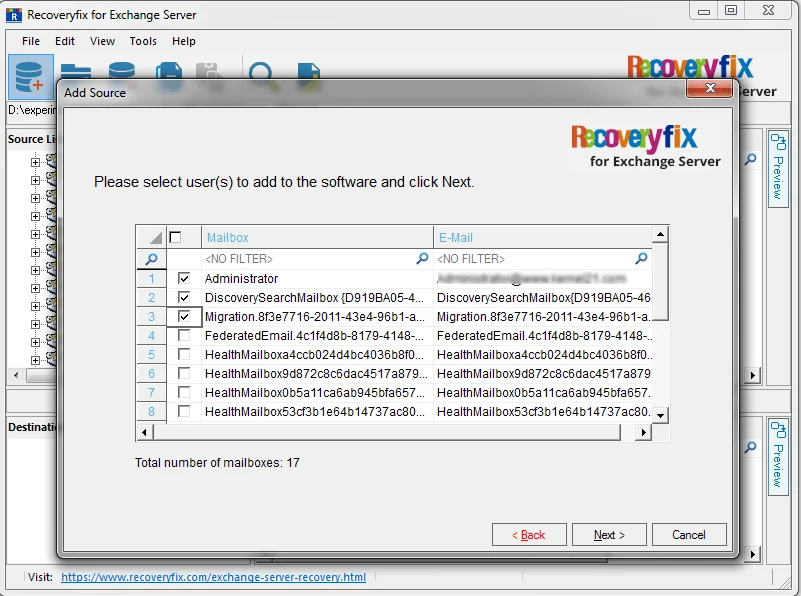The image size is (801, 596).
Task: Open the View menu
Action: tap(102, 41)
